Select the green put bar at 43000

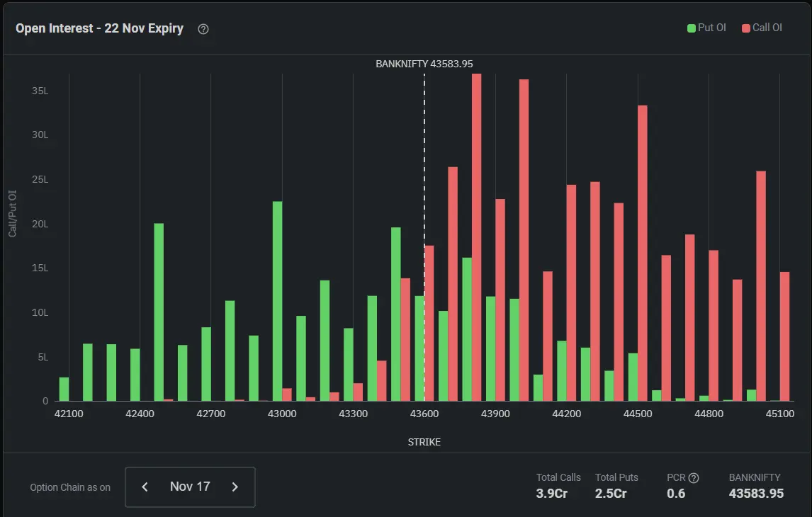(x=278, y=301)
